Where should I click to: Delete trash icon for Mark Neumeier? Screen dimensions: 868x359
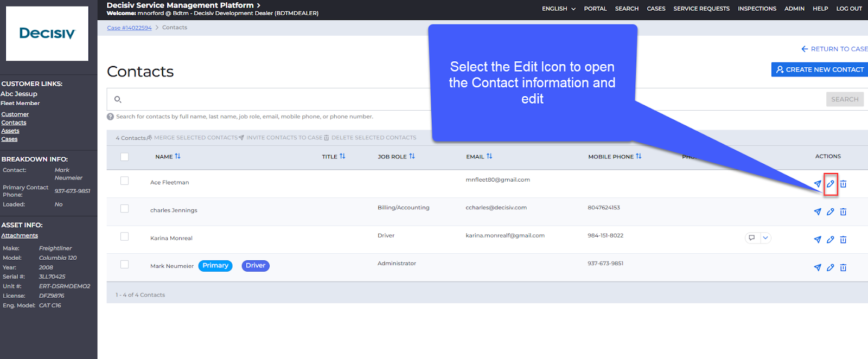[x=843, y=267]
